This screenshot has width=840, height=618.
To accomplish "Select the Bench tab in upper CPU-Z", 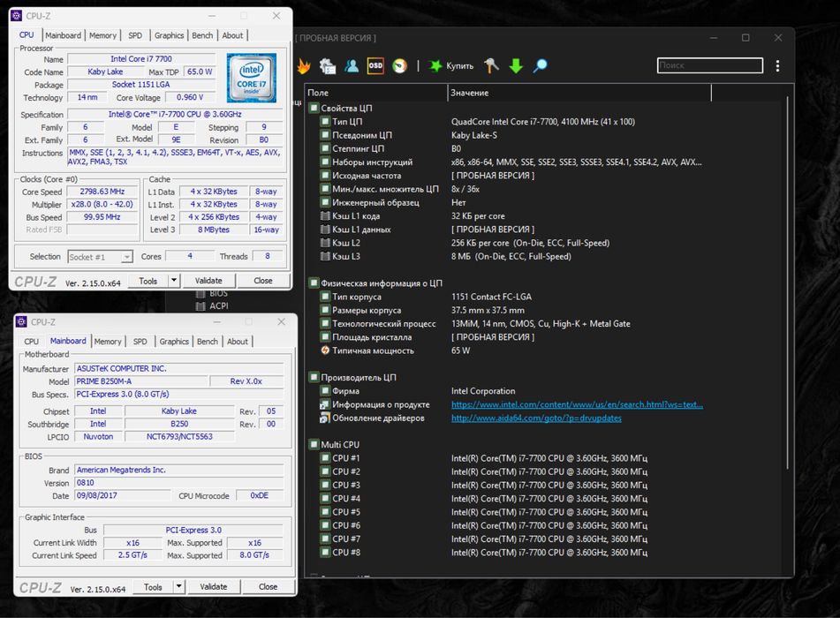I will click(x=202, y=35).
